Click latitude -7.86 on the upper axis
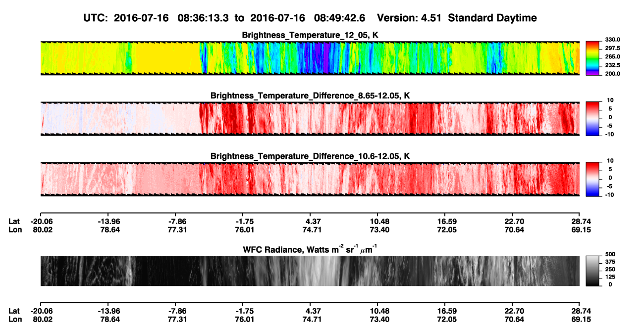644x330 pixels. (x=177, y=221)
